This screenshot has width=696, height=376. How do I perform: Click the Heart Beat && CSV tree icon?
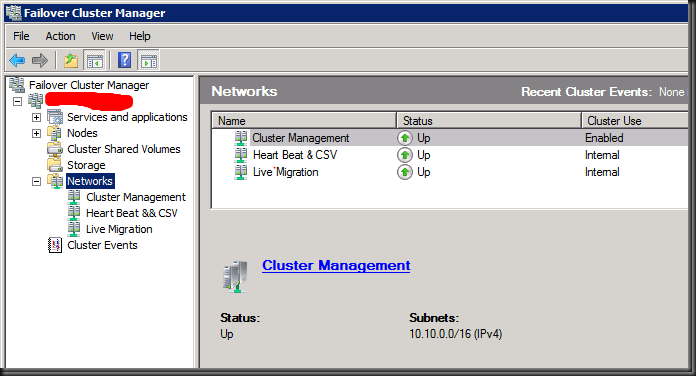(74, 213)
